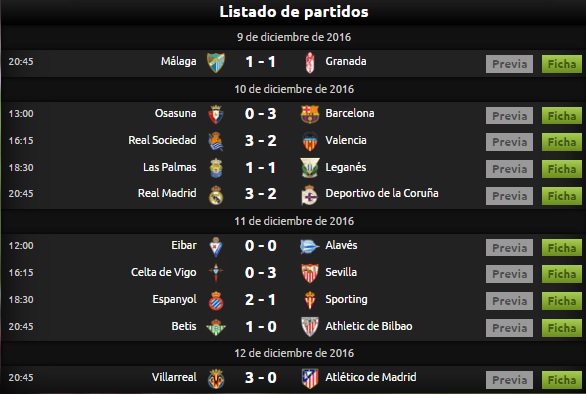The height and width of the screenshot is (394, 586).
Task: Click the Atlético de Madrid crest
Action: (310, 378)
